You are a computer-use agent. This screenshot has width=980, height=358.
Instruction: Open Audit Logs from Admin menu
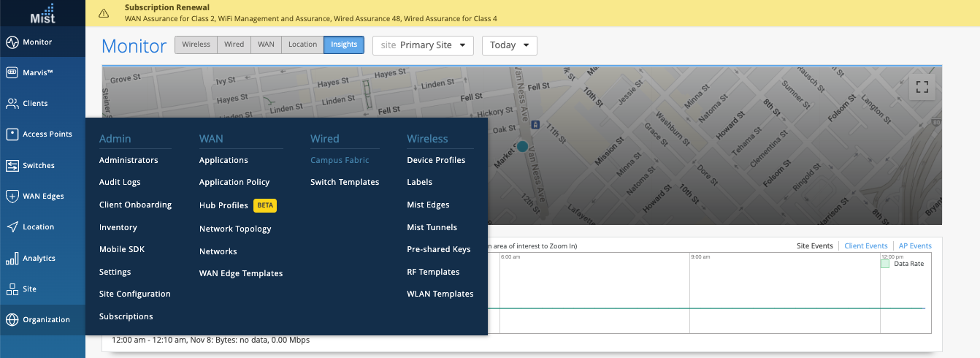point(120,182)
